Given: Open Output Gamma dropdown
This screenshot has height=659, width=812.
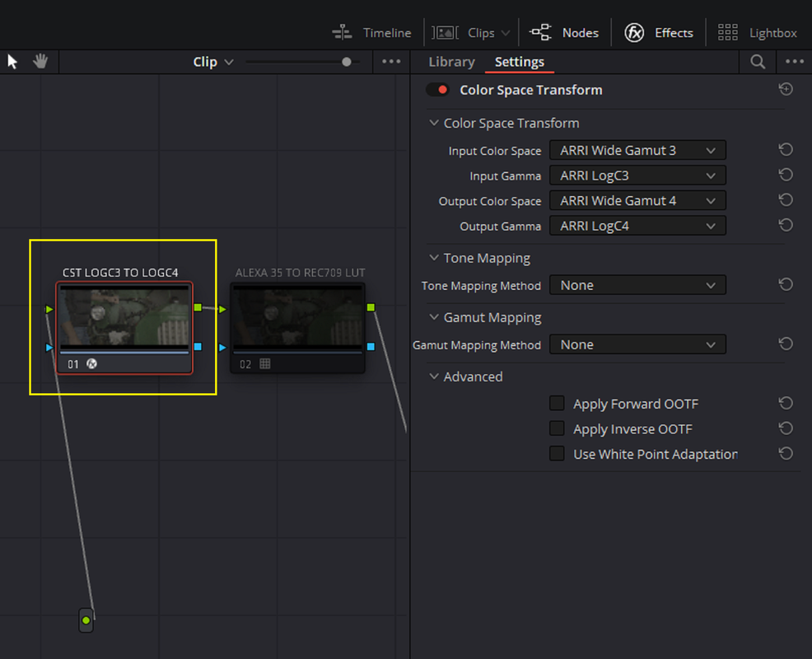Looking at the screenshot, I should [x=637, y=226].
